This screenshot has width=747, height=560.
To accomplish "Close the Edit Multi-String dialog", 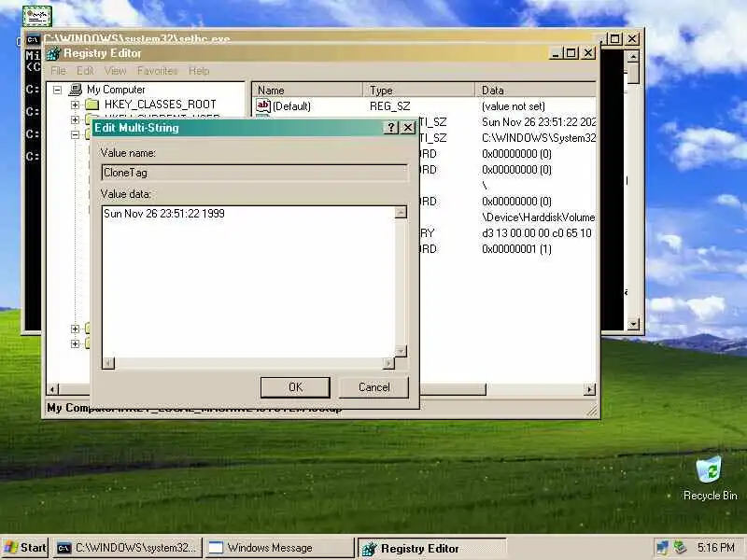I will point(408,128).
